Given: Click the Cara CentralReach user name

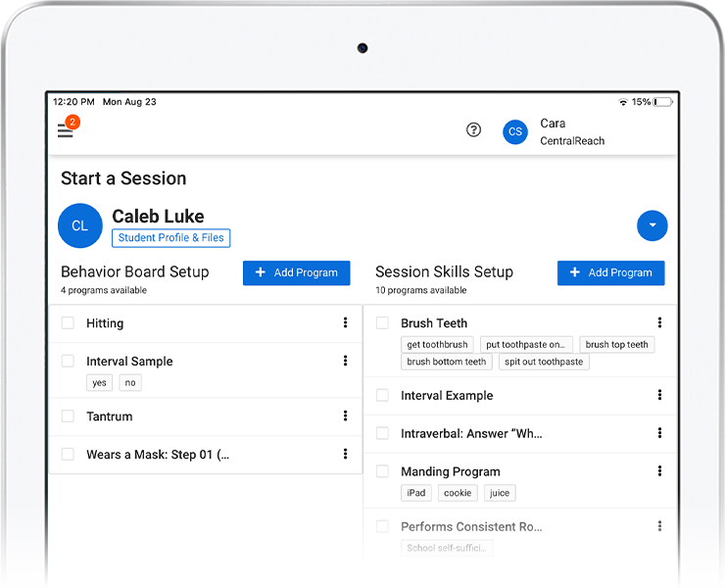Looking at the screenshot, I should pyautogui.click(x=572, y=132).
